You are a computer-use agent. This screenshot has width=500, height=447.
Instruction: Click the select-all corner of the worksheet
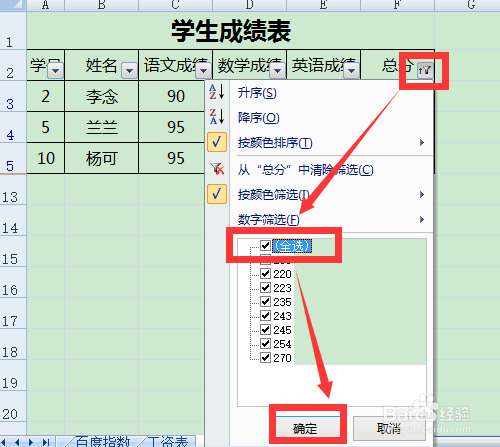(x=13, y=5)
